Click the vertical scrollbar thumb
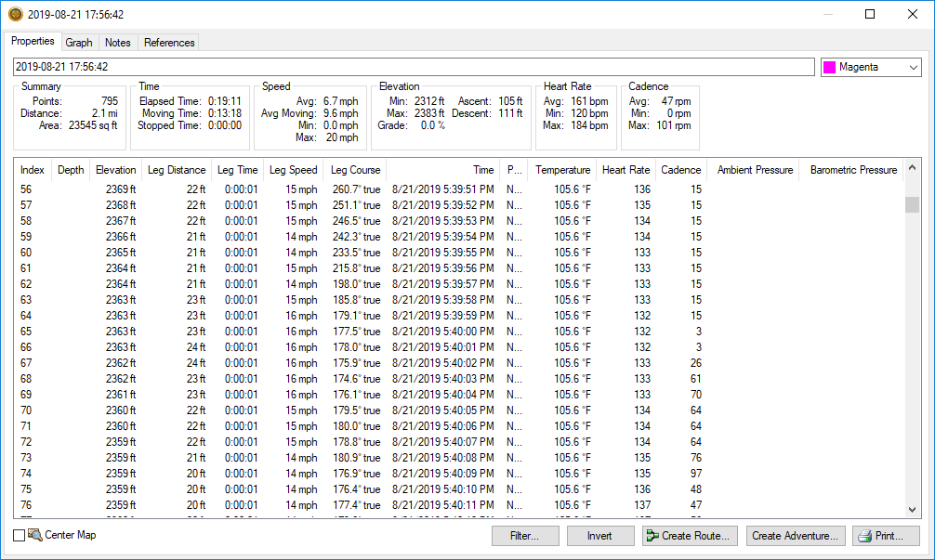Image resolution: width=935 pixels, height=560 pixels. [x=913, y=205]
